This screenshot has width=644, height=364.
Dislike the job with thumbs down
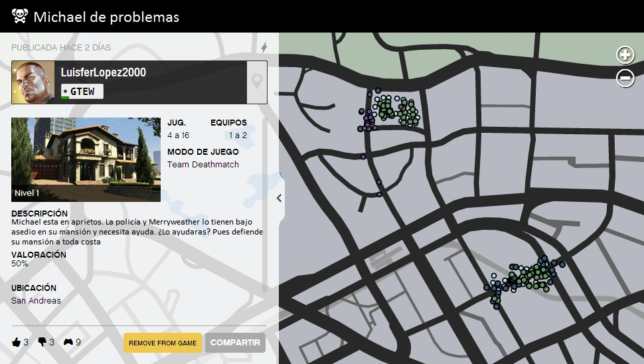(x=42, y=342)
